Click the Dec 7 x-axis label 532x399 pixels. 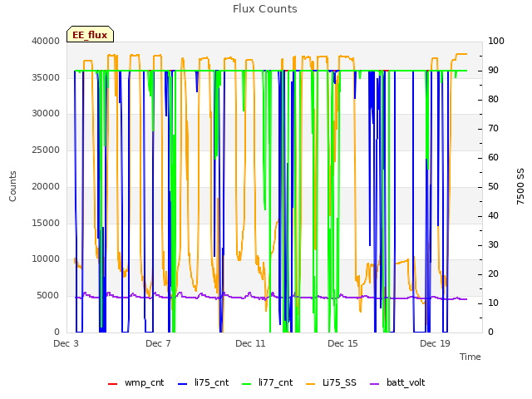tap(158, 343)
